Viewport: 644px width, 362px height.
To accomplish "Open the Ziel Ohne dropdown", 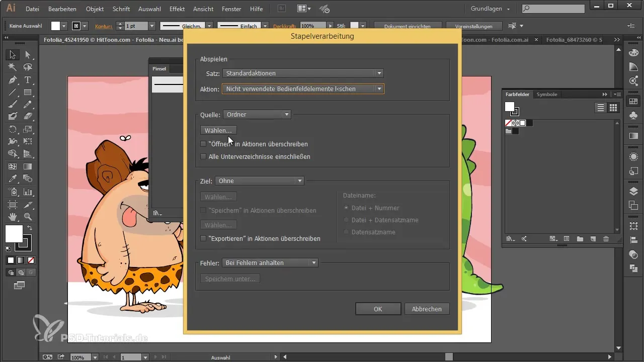I will [x=260, y=181].
